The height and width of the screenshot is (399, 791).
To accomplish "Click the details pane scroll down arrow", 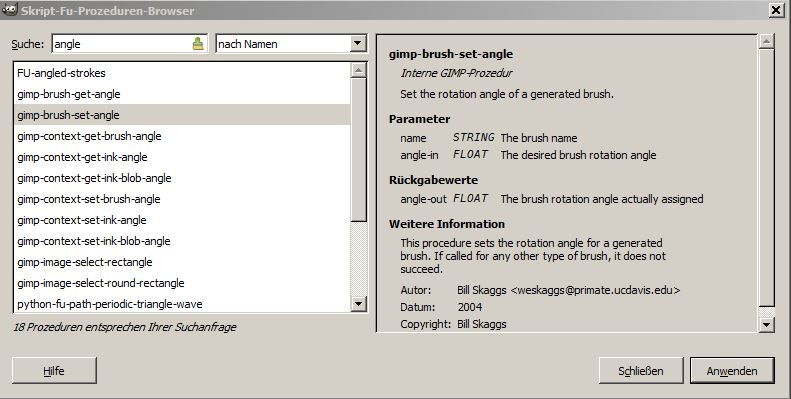I will coord(766,324).
